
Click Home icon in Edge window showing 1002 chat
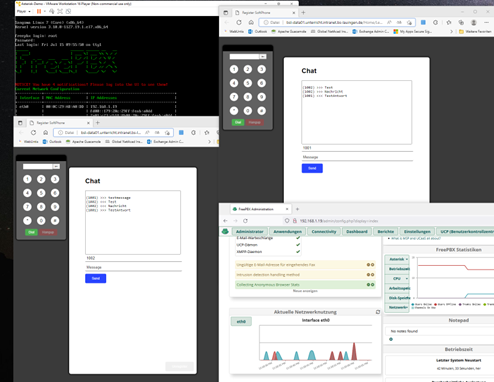(x=46, y=133)
